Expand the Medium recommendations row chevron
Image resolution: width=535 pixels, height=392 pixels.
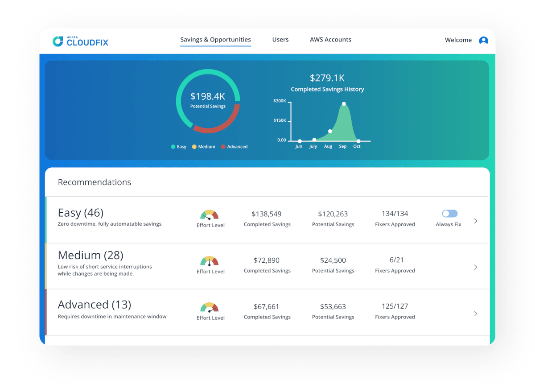coord(476,267)
